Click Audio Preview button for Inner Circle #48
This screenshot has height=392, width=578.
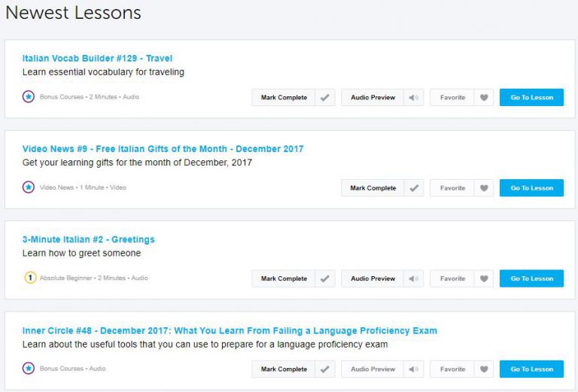pos(373,369)
